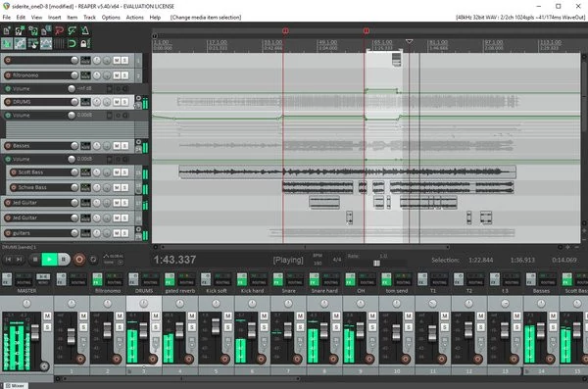Image resolution: width=588 pixels, height=389 pixels.
Task: Open the MASTER Routing button in mixer
Action: 24,279
